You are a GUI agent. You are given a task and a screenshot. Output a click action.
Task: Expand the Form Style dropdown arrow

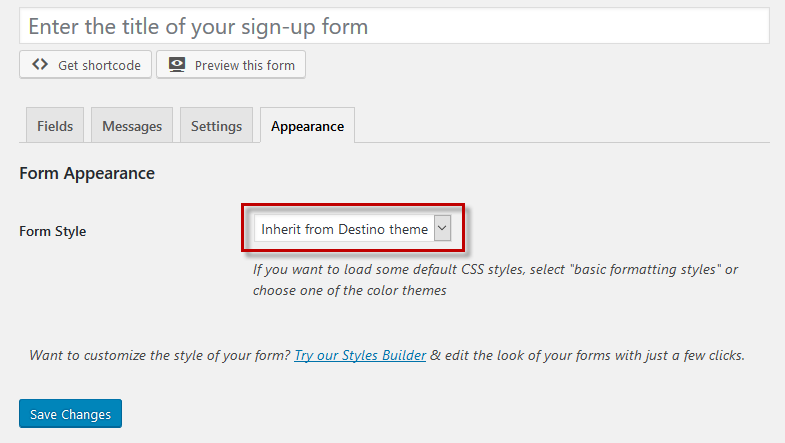pyautogui.click(x=442, y=228)
